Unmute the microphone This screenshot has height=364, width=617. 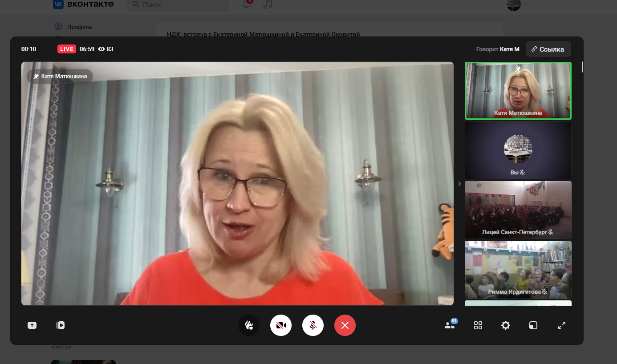tap(313, 325)
